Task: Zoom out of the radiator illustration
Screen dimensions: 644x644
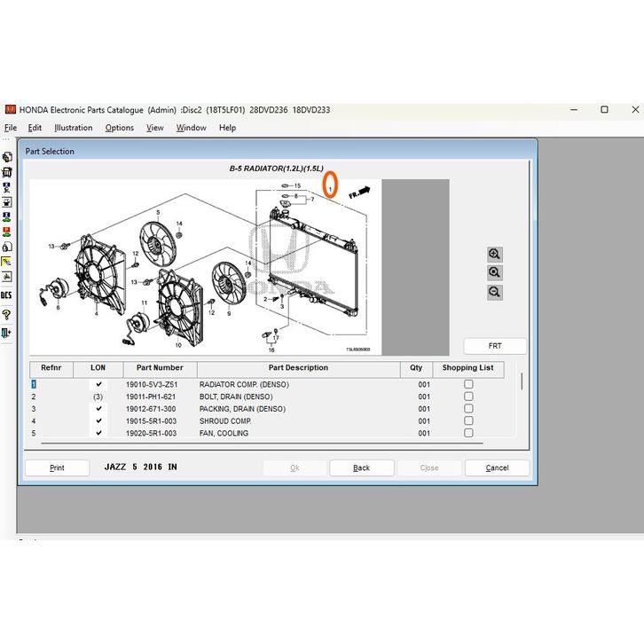Action: pyautogui.click(x=494, y=292)
